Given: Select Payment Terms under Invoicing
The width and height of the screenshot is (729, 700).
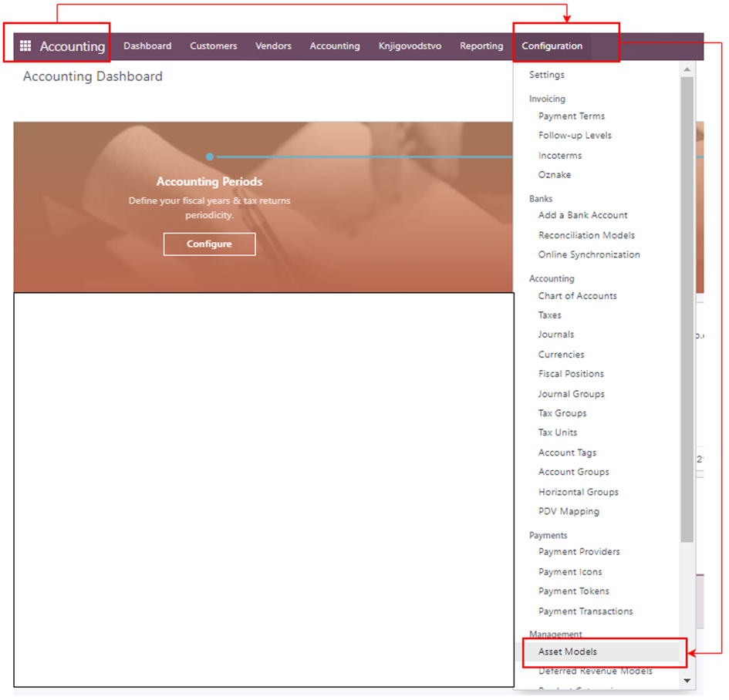Looking at the screenshot, I should (572, 116).
